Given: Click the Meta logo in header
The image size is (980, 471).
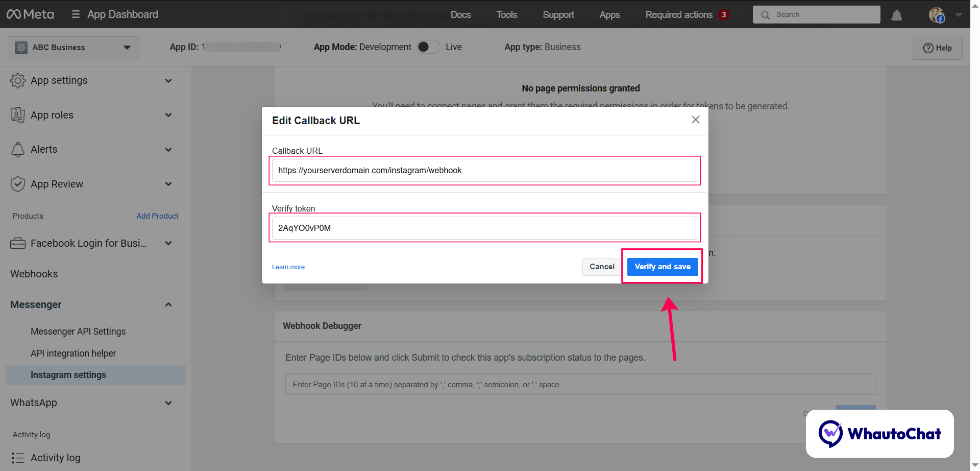Looking at the screenshot, I should click(30, 14).
